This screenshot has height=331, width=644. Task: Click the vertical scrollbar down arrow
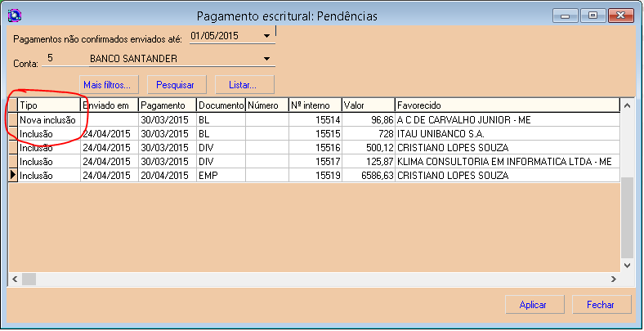click(627, 266)
